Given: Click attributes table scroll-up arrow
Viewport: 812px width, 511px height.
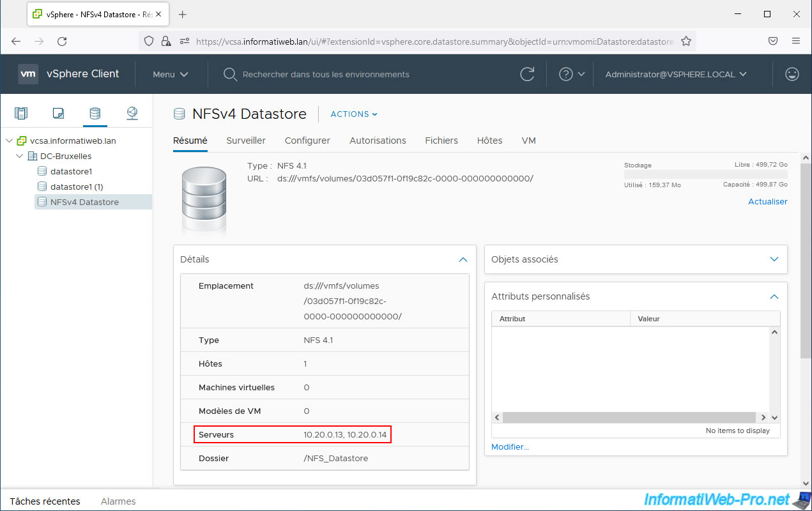Looking at the screenshot, I should click(x=775, y=332).
